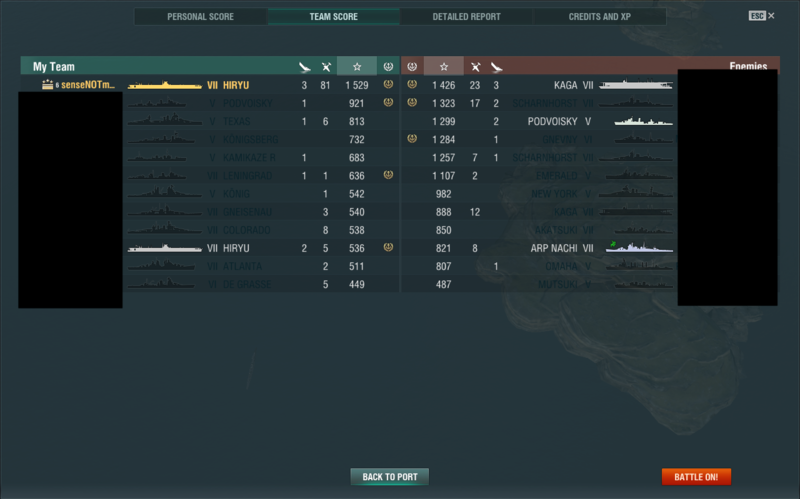Switch to the Detailed Report tab

[466, 16]
